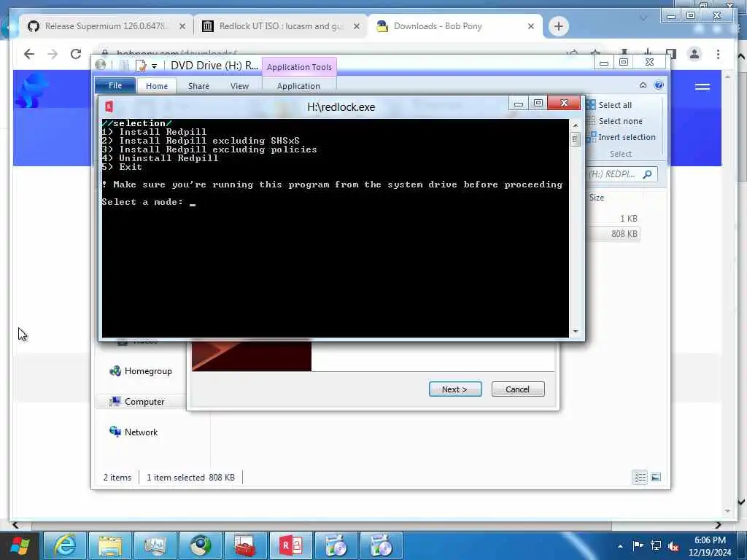Open Explorer help
This screenshot has height=560, width=747.
(x=659, y=85)
